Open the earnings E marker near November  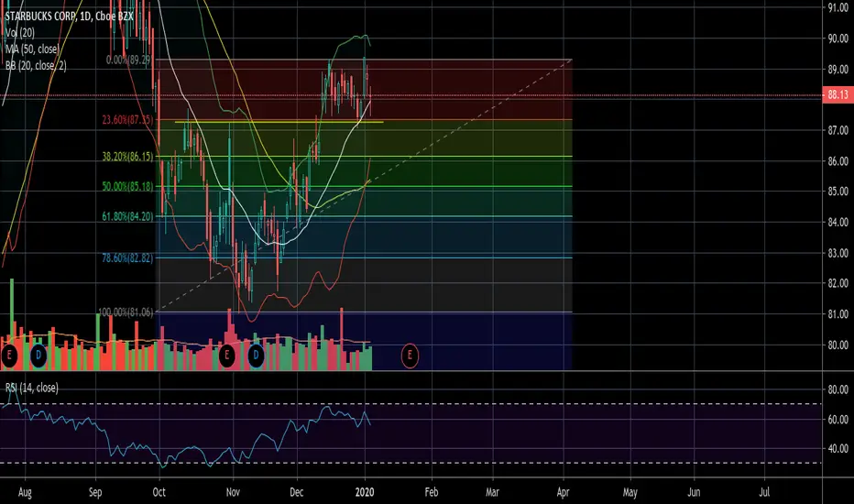[x=226, y=356]
